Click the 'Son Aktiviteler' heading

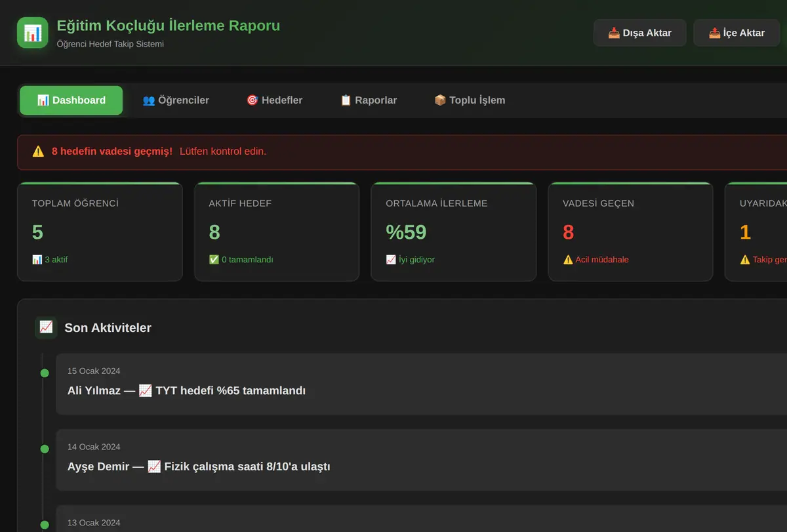click(x=108, y=328)
